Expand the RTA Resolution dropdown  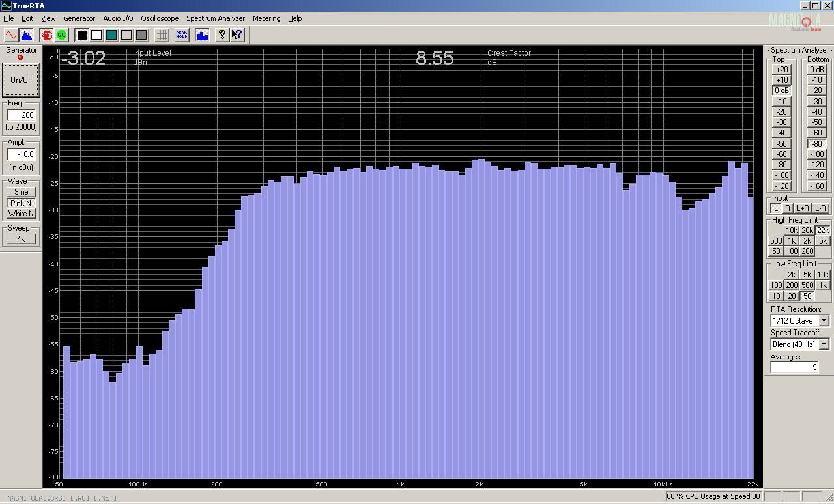click(x=824, y=321)
